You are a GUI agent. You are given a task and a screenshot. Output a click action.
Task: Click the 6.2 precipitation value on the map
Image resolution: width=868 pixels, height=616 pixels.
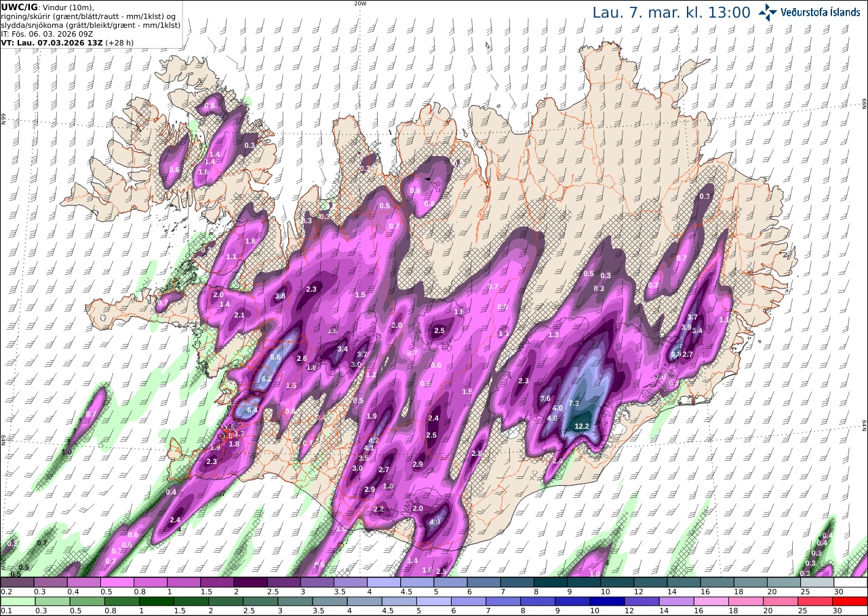[266, 379]
